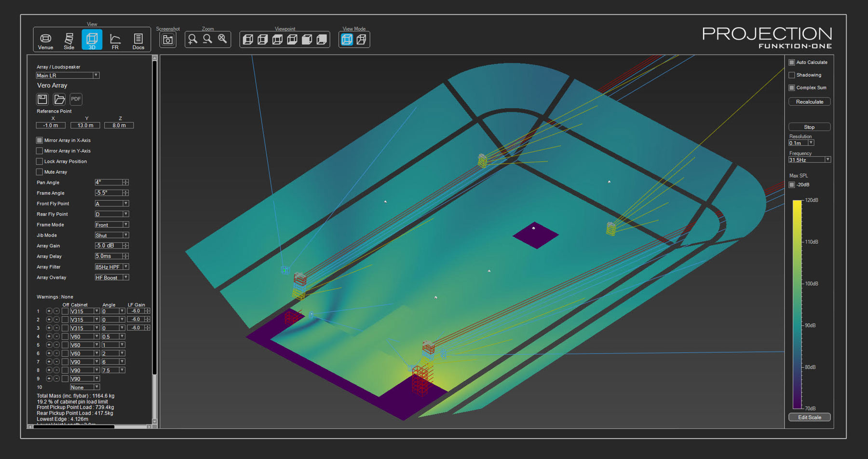
Task: Export the array as PDF
Action: (76, 99)
